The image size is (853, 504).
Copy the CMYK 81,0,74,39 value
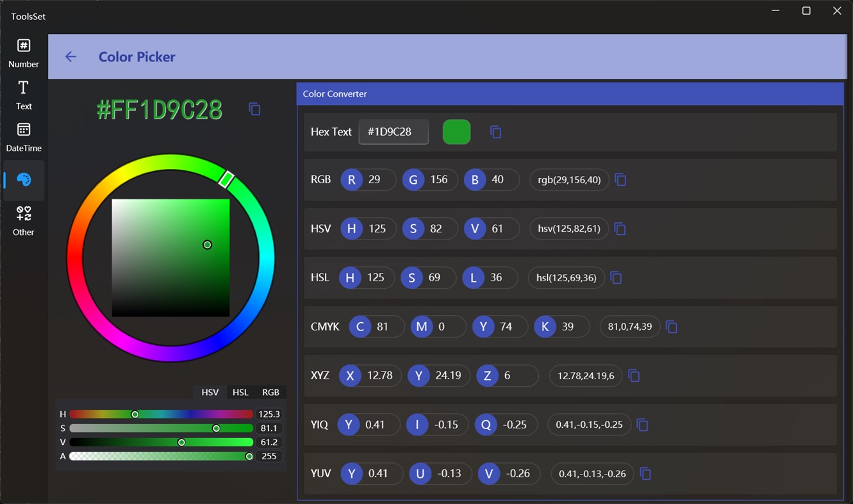click(x=672, y=327)
